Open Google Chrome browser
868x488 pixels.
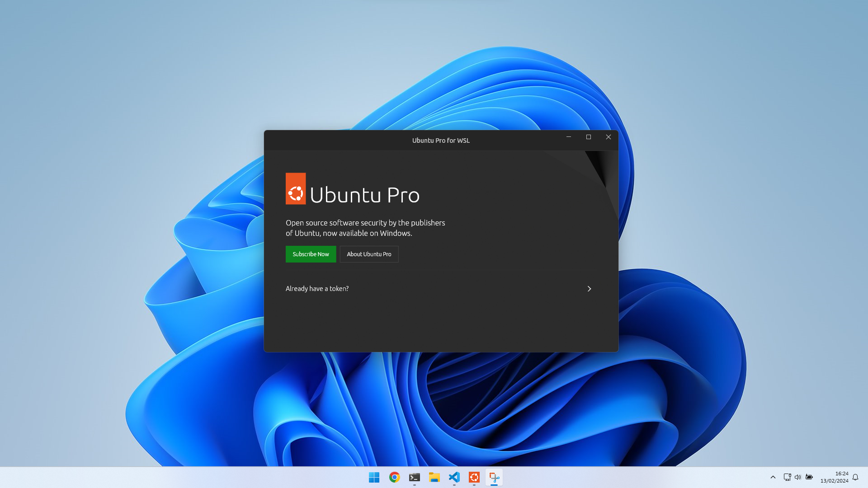393,477
